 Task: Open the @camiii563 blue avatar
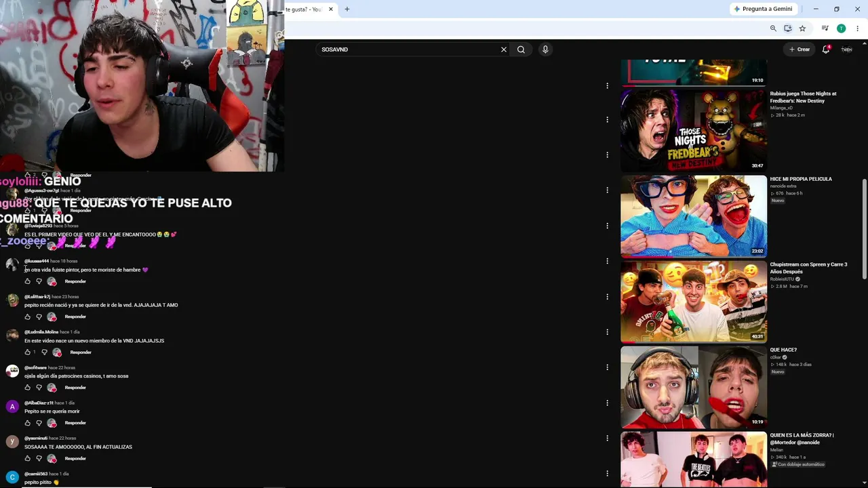[x=12, y=477]
